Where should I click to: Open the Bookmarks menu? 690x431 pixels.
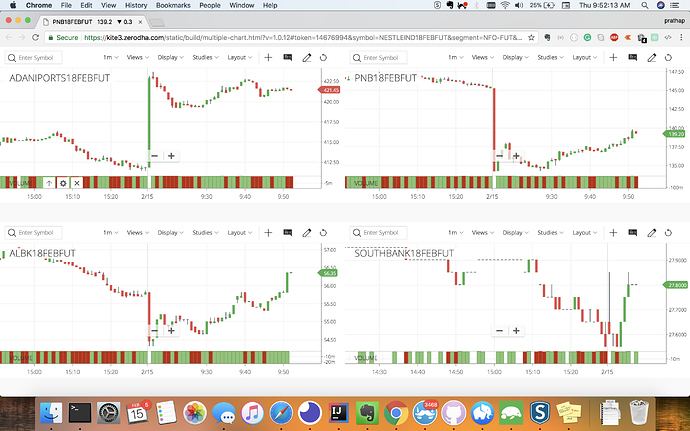coord(173,5)
